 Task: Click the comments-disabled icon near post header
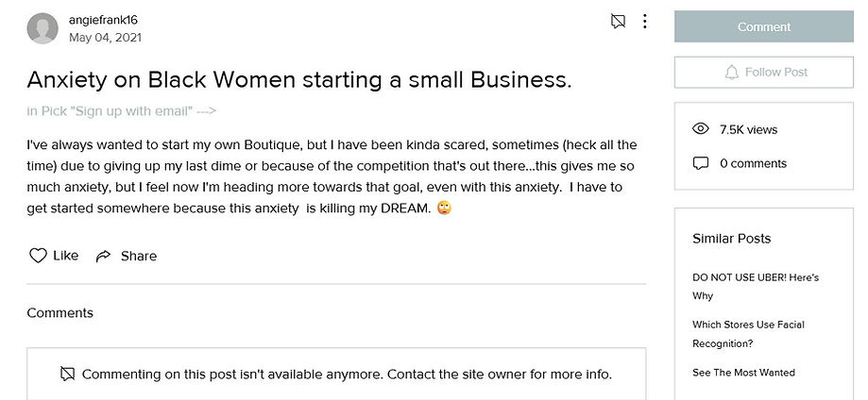pyautogui.click(x=619, y=21)
